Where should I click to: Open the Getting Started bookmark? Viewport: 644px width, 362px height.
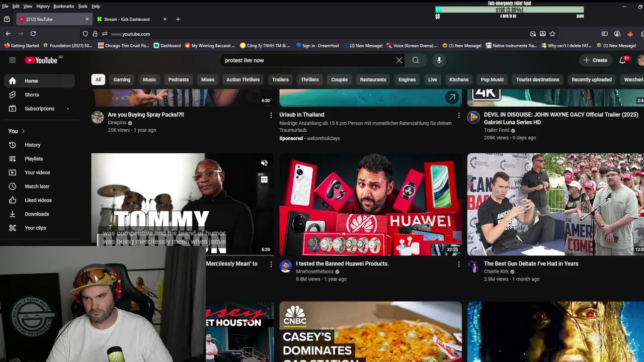pos(21,45)
